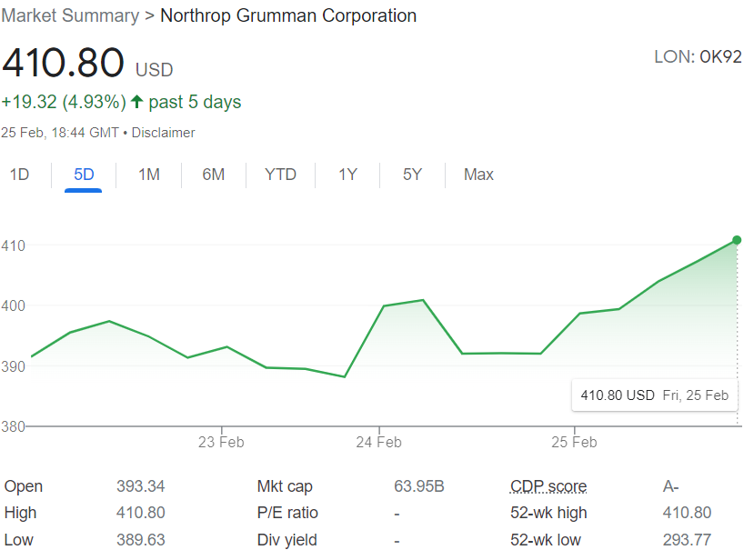
Task: Click the Open value 393.34
Action: pos(140,486)
